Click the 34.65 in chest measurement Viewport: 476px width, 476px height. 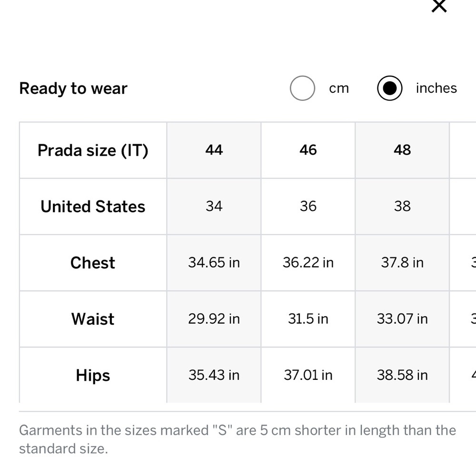click(214, 263)
